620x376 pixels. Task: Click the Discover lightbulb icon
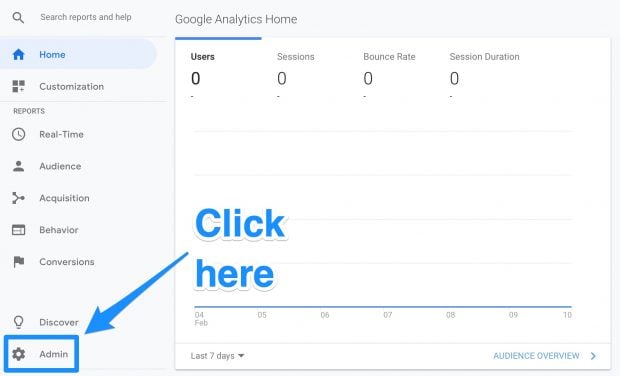18,322
